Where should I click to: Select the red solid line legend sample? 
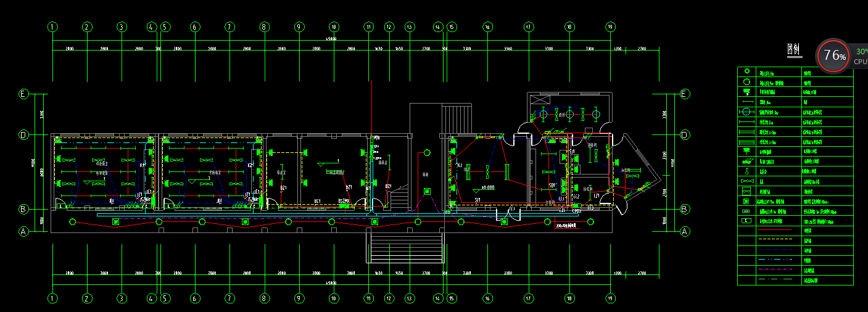pyautogui.click(x=774, y=230)
